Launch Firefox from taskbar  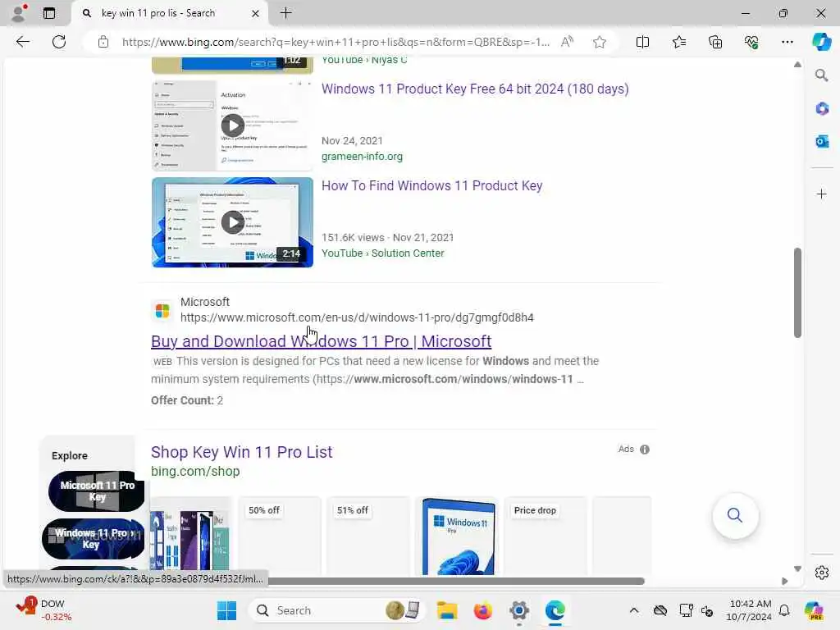click(482, 610)
